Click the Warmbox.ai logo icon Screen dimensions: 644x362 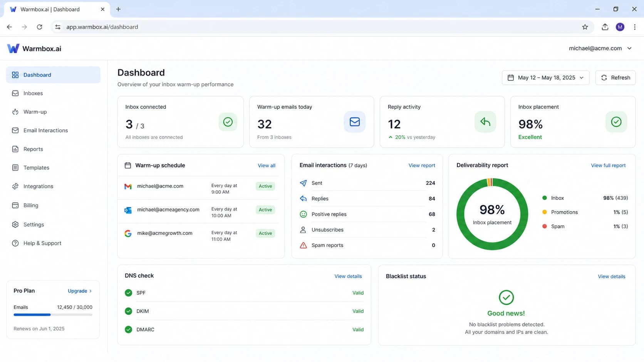coord(13,48)
